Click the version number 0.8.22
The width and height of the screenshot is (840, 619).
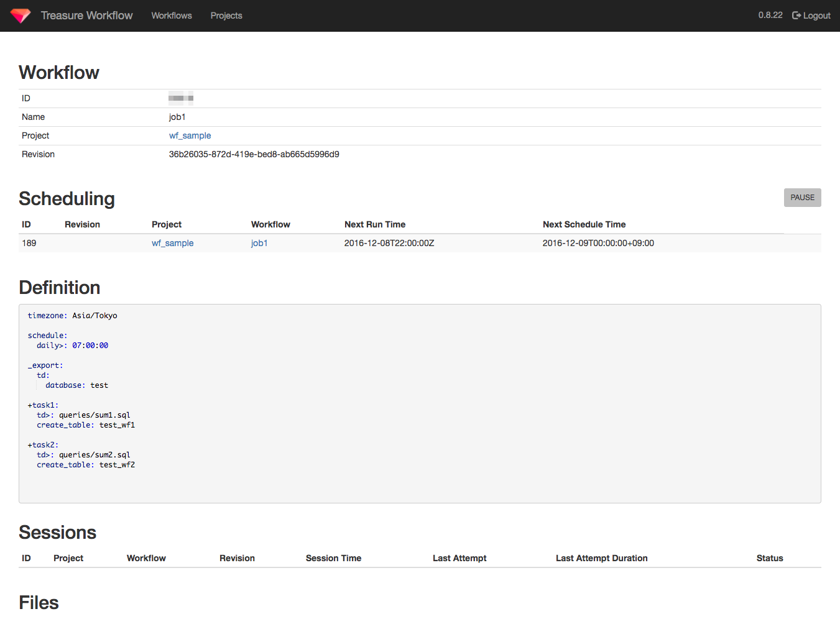coord(770,15)
